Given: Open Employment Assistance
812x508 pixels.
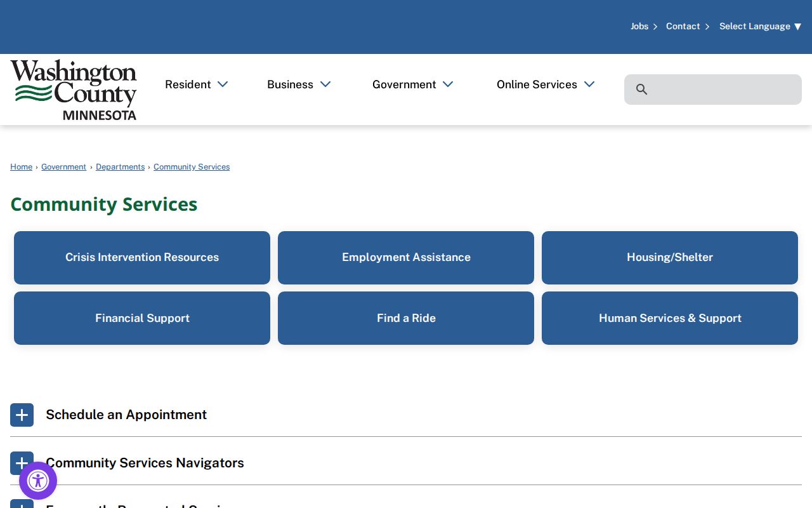Looking at the screenshot, I should tap(406, 258).
